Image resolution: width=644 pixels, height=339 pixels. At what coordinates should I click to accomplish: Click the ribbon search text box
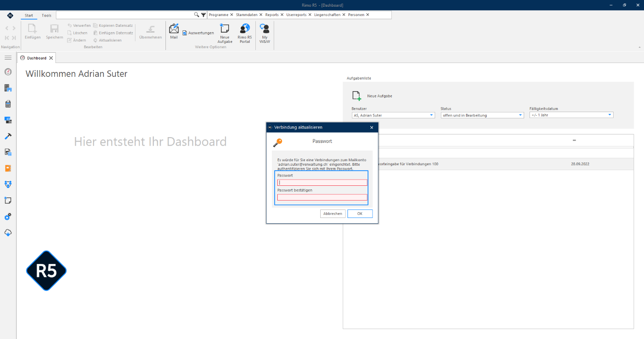125,15
